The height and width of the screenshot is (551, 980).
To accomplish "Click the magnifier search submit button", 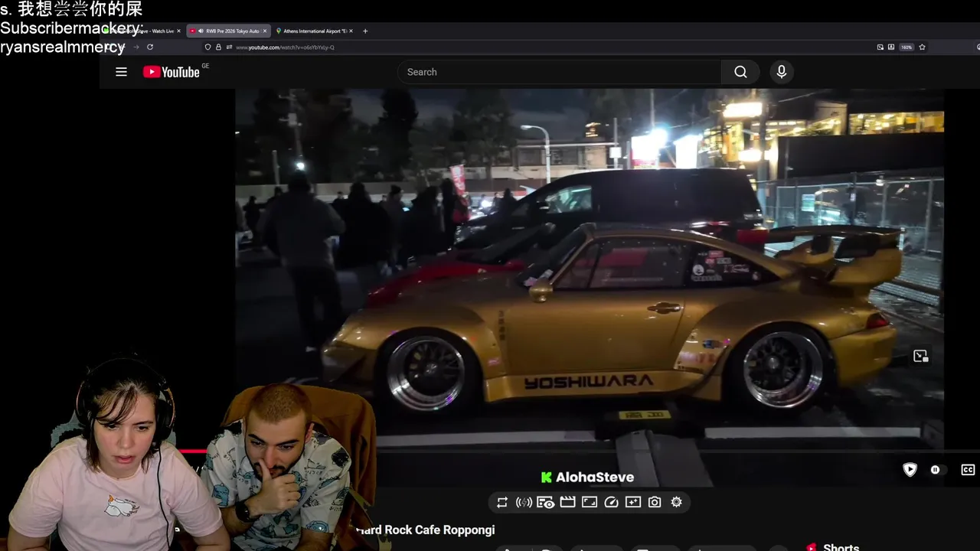I will pyautogui.click(x=740, y=72).
